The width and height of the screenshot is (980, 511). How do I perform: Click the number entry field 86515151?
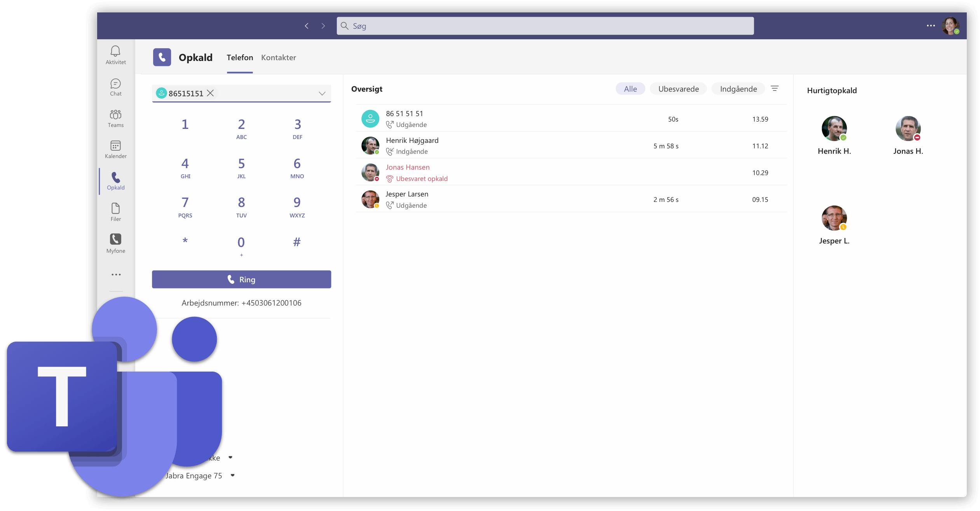[241, 93]
